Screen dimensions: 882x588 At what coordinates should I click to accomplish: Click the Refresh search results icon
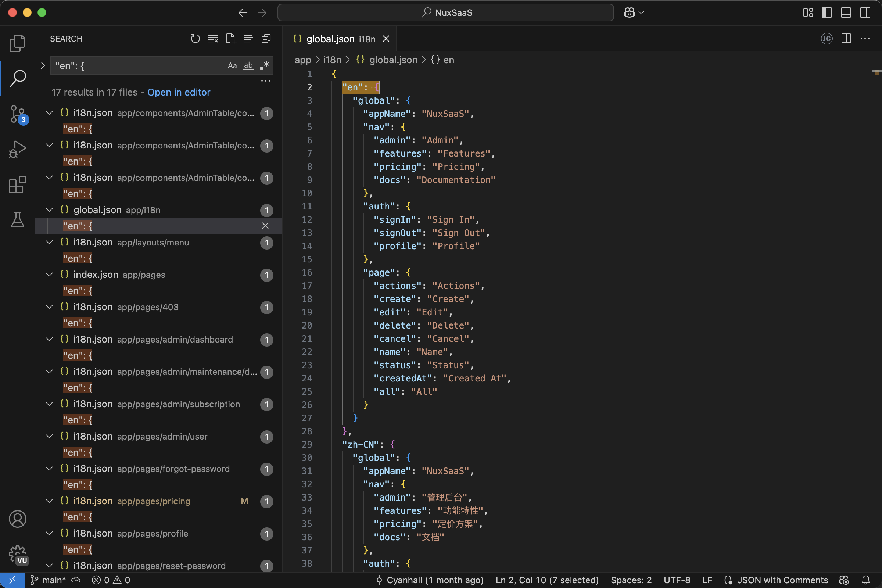coord(195,39)
